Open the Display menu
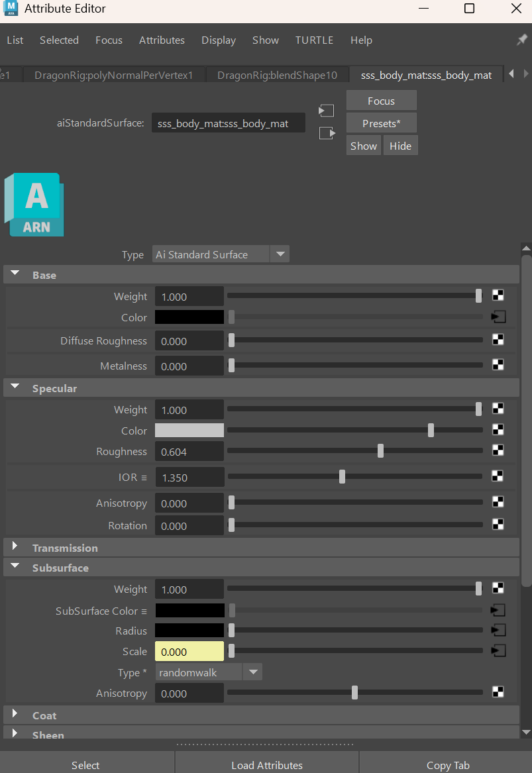This screenshot has height=773, width=532. (x=219, y=40)
